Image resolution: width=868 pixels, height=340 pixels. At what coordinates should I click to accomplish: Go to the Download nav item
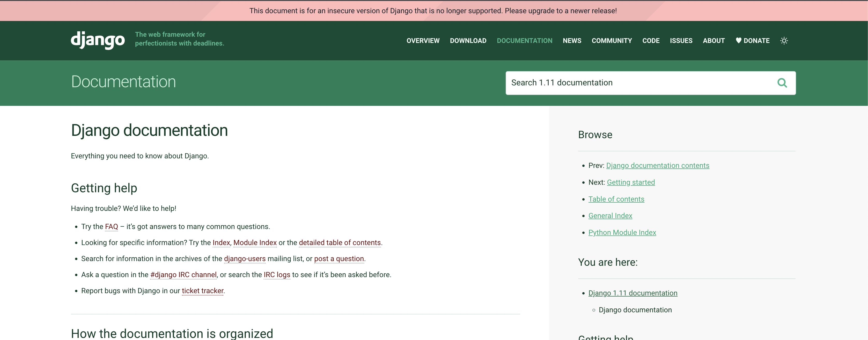(x=468, y=41)
